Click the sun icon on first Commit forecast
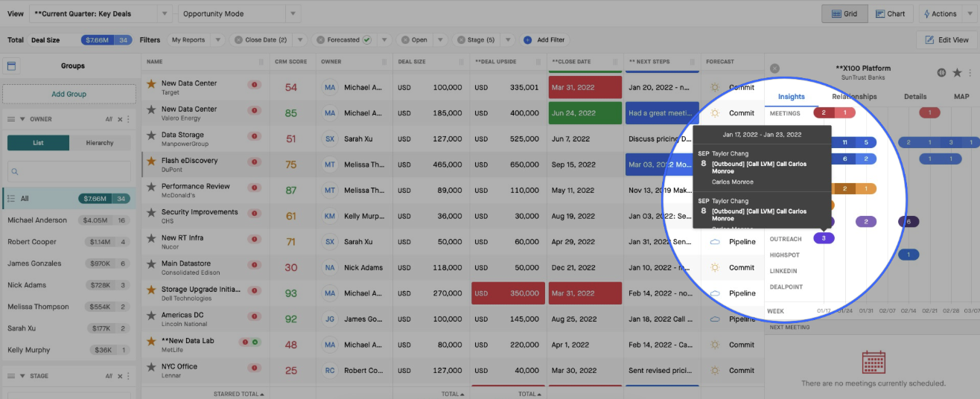Viewport: 980px width, 399px height. [x=714, y=88]
